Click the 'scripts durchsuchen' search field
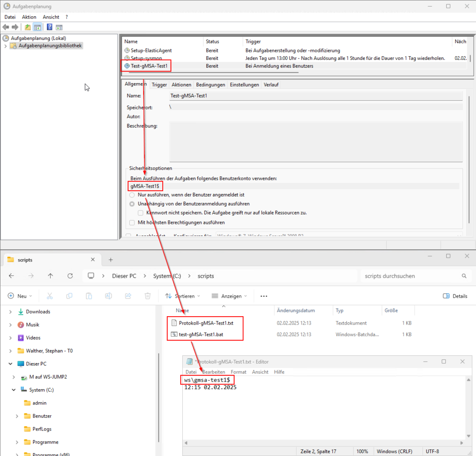This screenshot has width=476, height=456. (414, 276)
